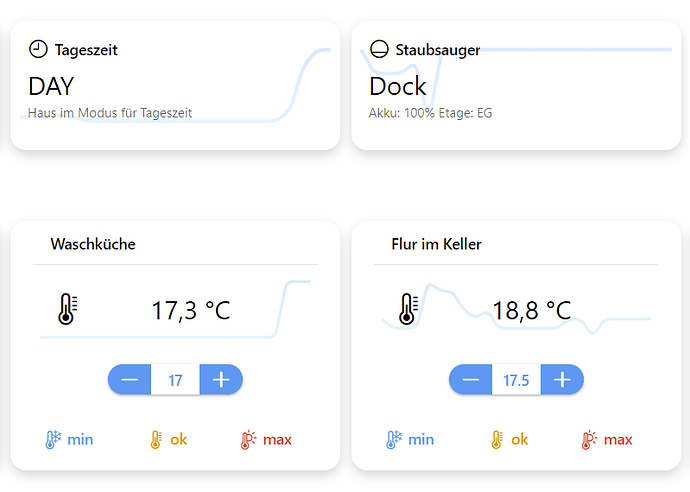This screenshot has height=492, width=690.
Task: Click the blue snowflake min icon in Flur im Keller
Action: (x=394, y=439)
